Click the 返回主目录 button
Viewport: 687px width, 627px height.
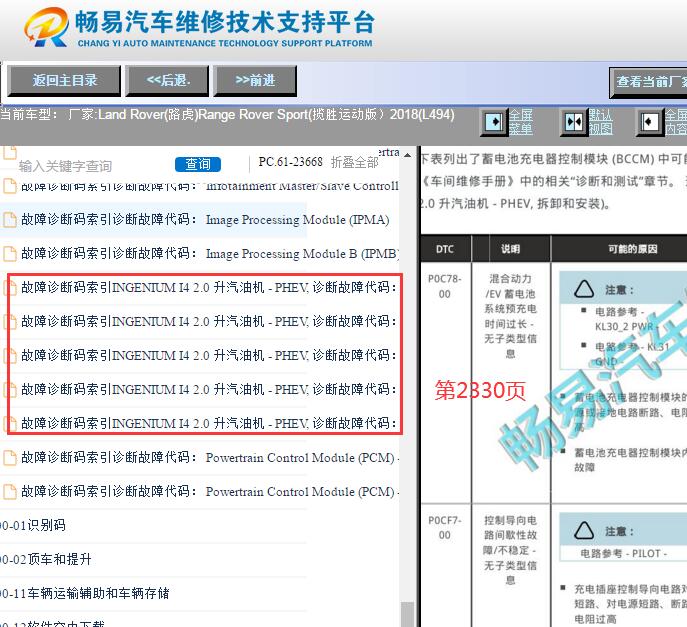64,81
